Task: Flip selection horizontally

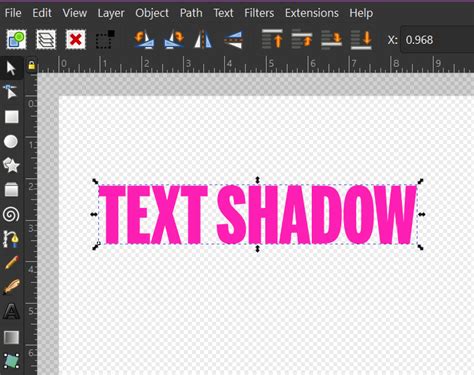Action: [x=203, y=40]
